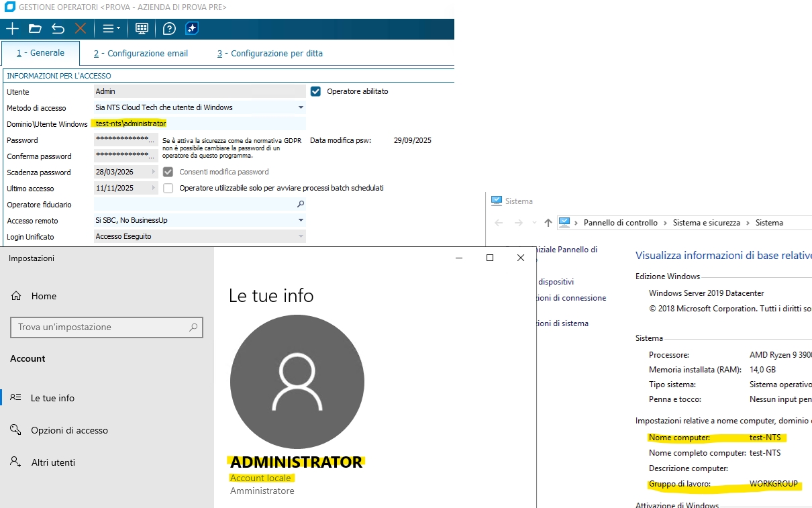Click the Account locale label

[x=261, y=478]
